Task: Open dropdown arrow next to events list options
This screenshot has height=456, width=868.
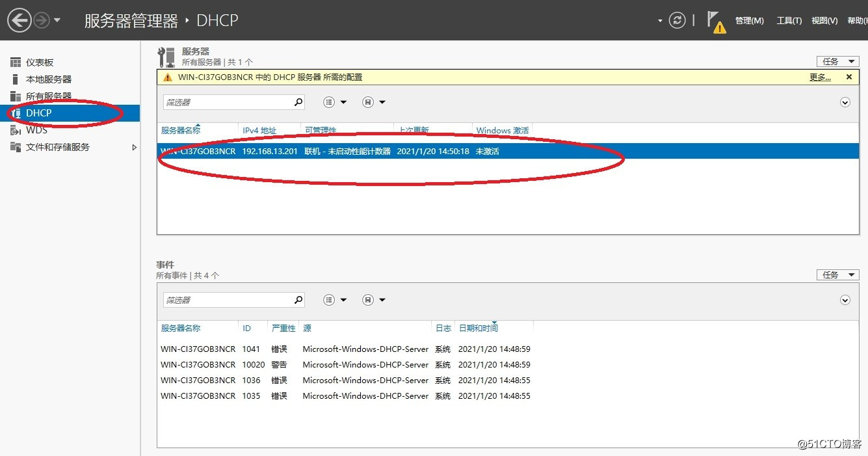Action: pos(343,300)
